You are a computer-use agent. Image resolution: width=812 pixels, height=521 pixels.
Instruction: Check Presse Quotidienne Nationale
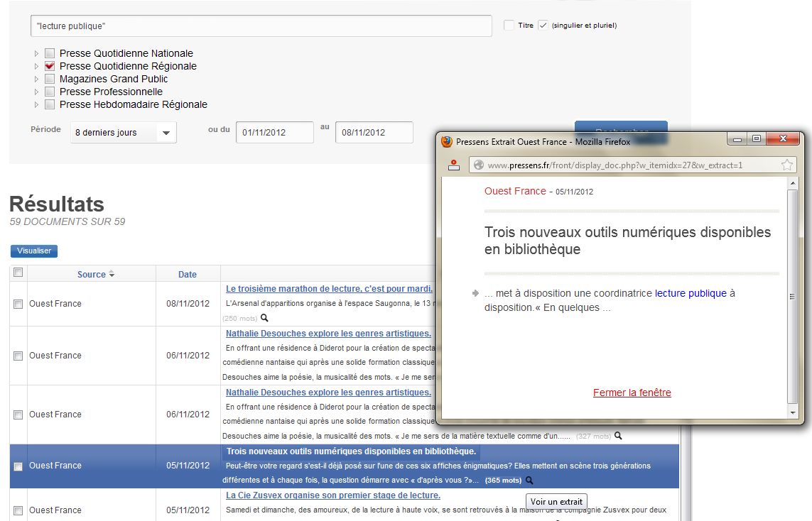click(x=50, y=53)
